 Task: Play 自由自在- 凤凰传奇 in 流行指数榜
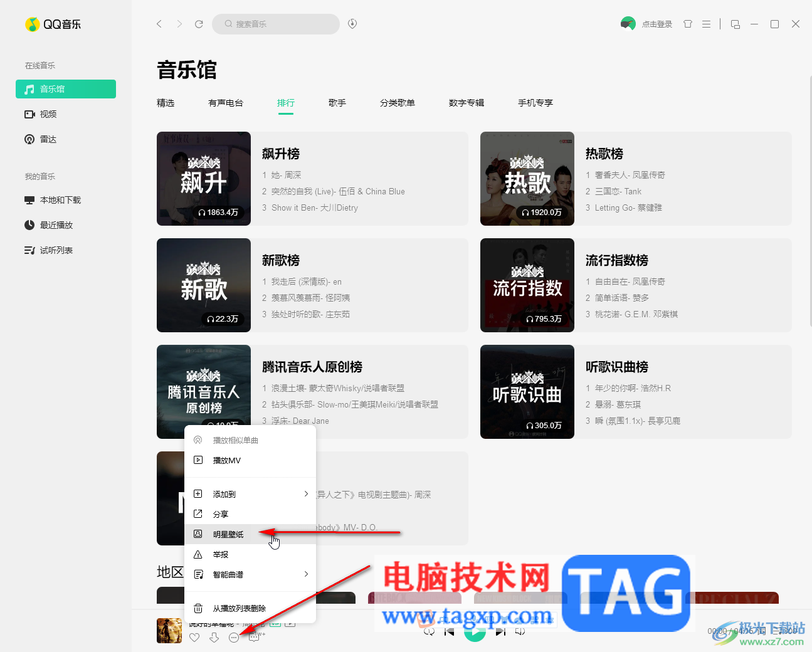click(630, 281)
